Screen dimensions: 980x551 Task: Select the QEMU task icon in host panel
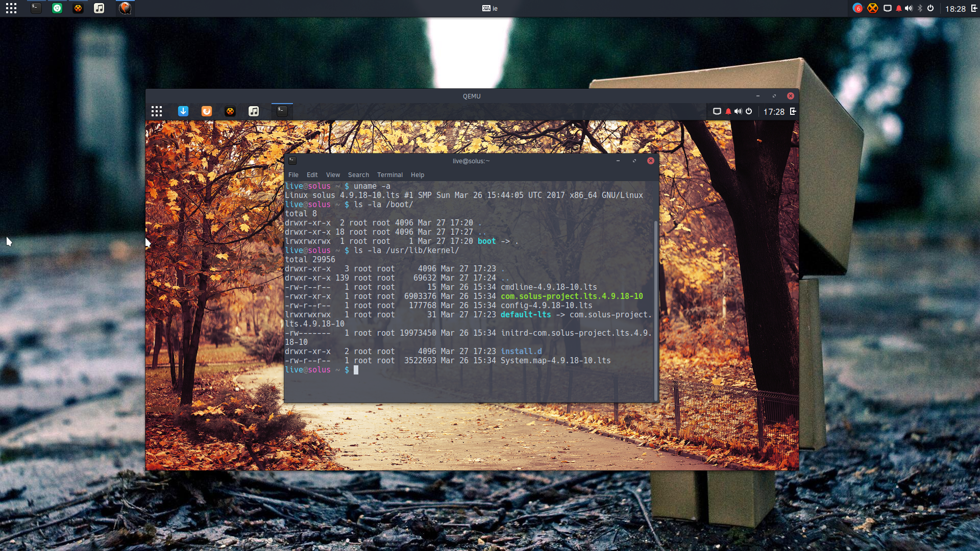(x=125, y=8)
